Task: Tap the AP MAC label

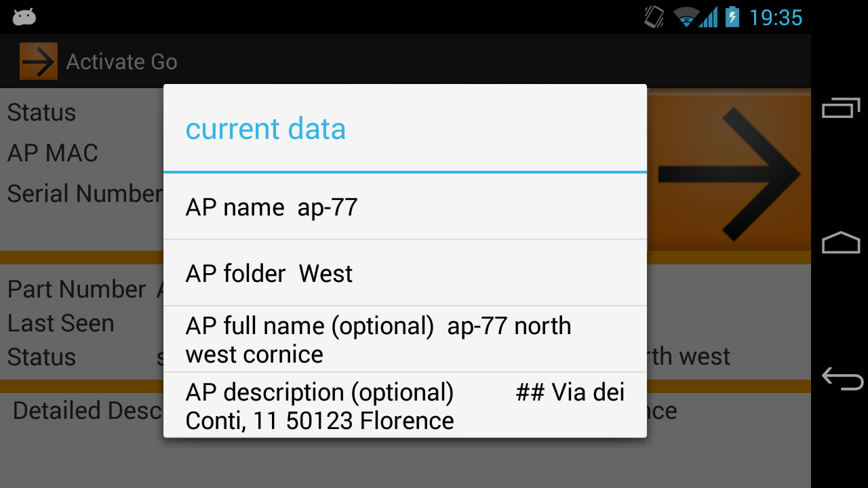Action: point(53,153)
